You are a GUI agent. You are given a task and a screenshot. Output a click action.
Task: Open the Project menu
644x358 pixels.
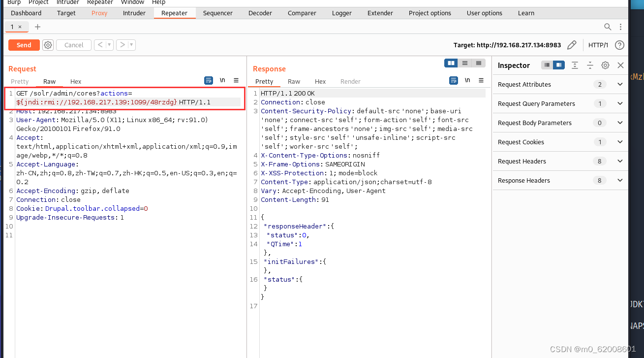38,2
